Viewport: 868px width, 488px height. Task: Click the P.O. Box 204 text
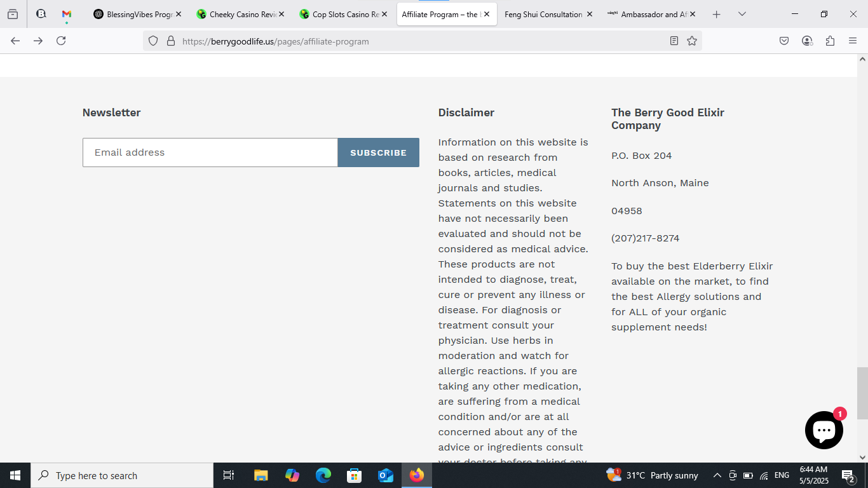(641, 156)
